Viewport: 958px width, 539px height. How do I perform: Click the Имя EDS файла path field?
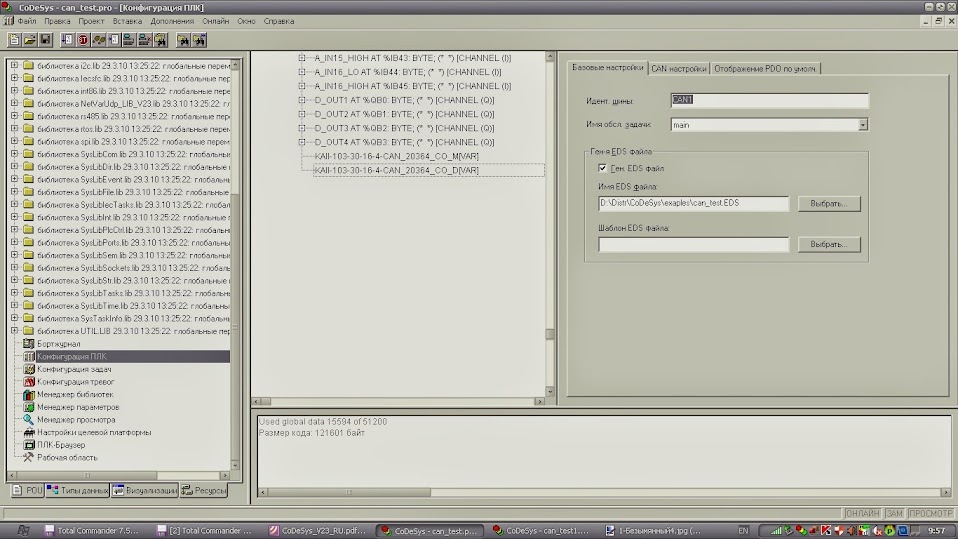tap(693, 204)
